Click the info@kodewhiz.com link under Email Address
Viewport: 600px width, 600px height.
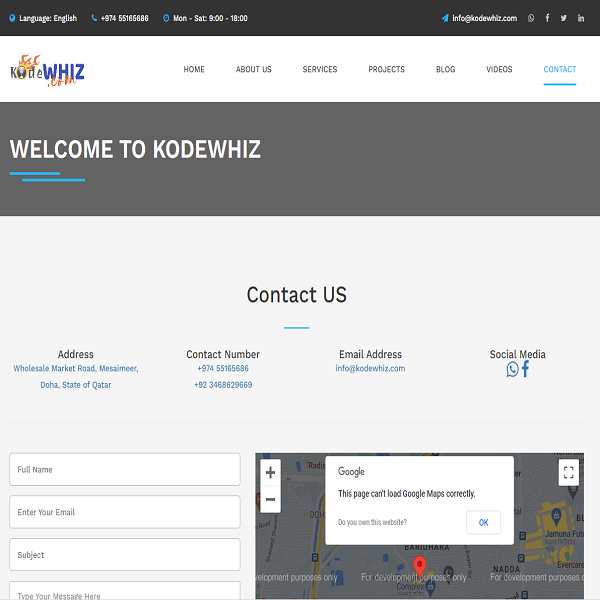click(x=370, y=368)
